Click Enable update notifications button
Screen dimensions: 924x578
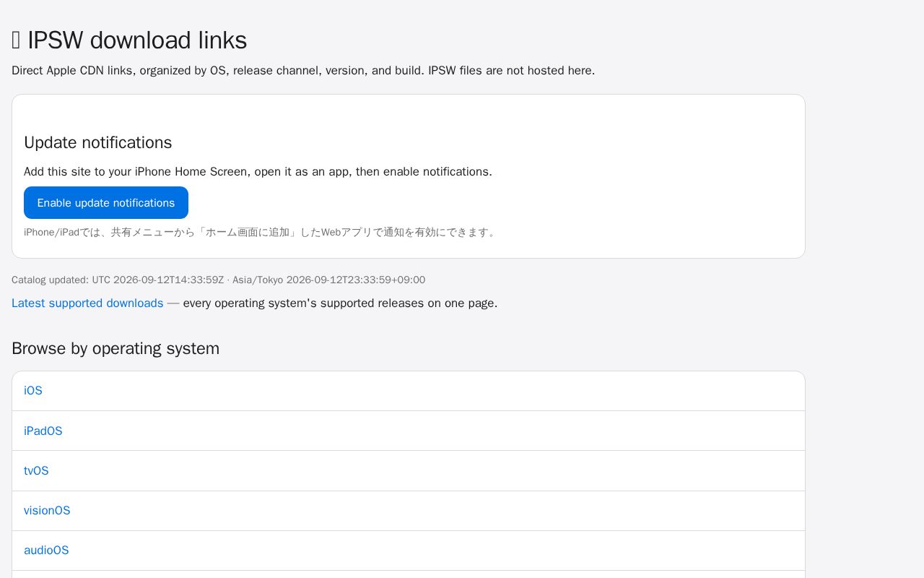tap(106, 202)
